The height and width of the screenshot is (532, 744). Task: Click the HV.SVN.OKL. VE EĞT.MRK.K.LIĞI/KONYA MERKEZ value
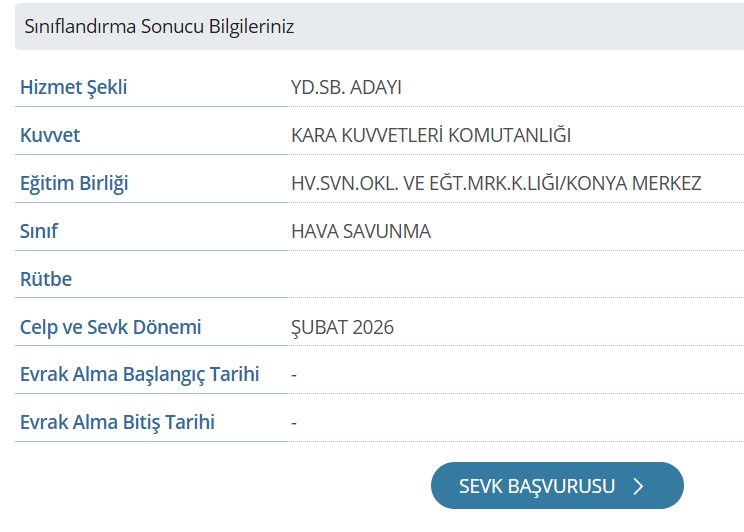coord(496,183)
